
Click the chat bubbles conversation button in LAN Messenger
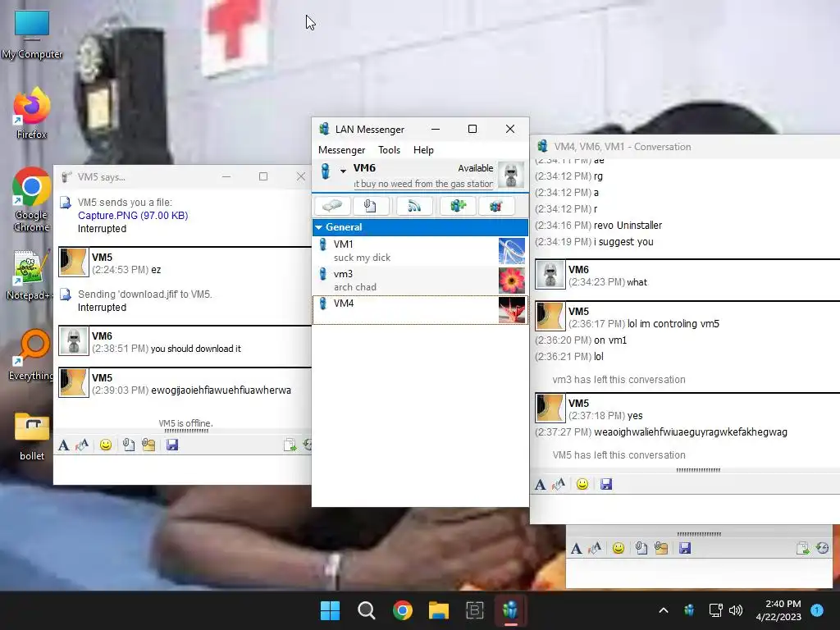tap(333, 206)
